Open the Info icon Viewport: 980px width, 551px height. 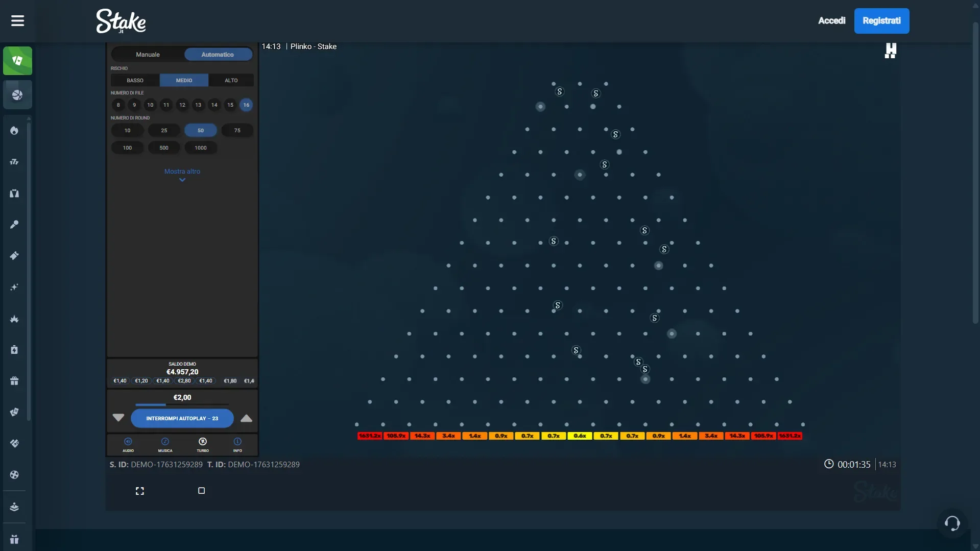(237, 444)
